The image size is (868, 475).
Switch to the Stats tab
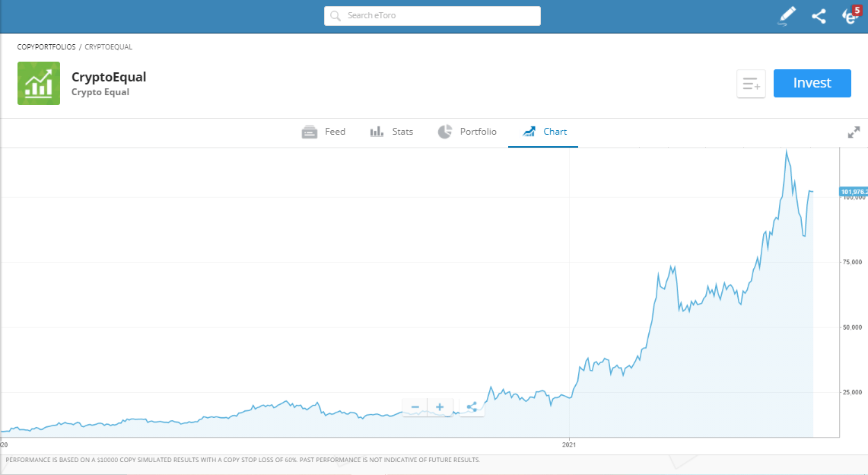pos(392,132)
